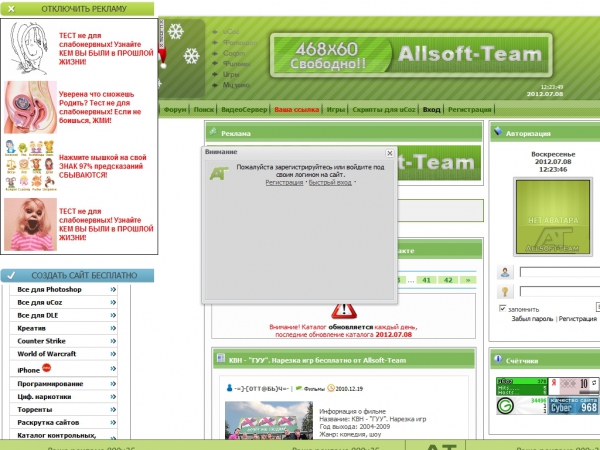Image resolution: width=600 pixels, height=450 pixels.
Task: Click the user avatar icon beside the login field
Action: tap(505, 272)
